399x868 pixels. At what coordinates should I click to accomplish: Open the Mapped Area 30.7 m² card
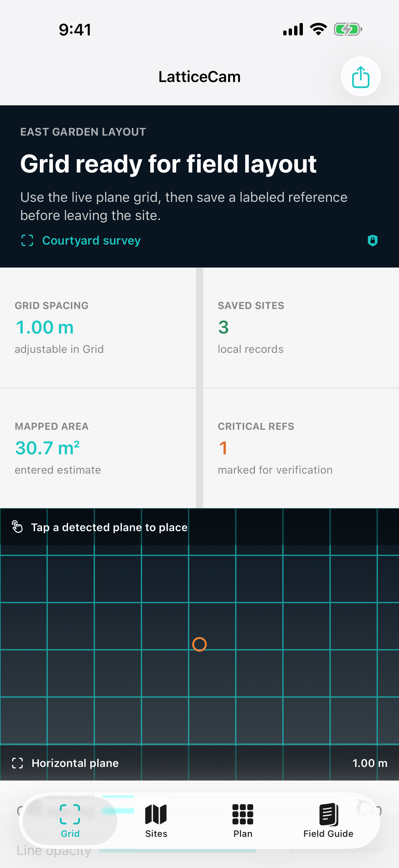pyautogui.click(x=98, y=448)
